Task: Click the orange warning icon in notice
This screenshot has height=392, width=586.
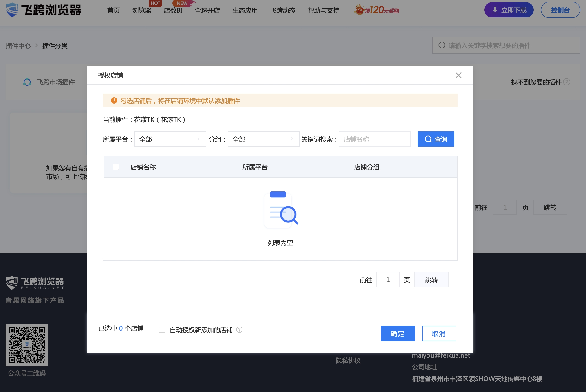Action: (114, 100)
